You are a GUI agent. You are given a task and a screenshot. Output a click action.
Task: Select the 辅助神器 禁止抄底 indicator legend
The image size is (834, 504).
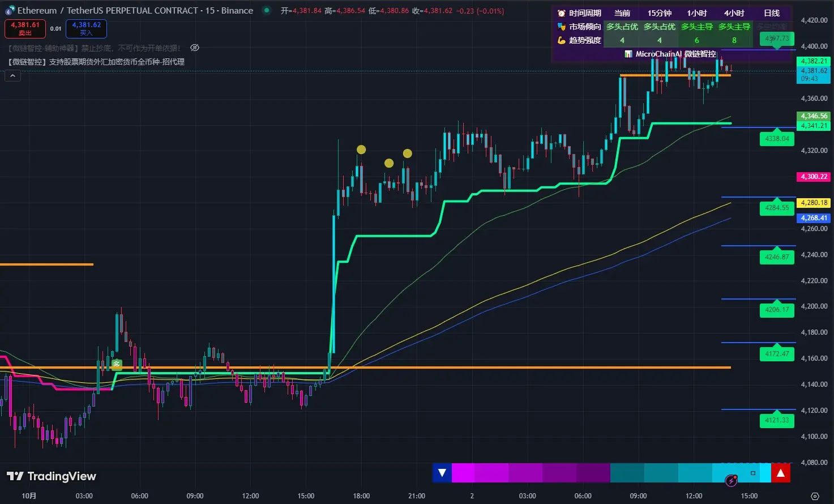coord(94,48)
